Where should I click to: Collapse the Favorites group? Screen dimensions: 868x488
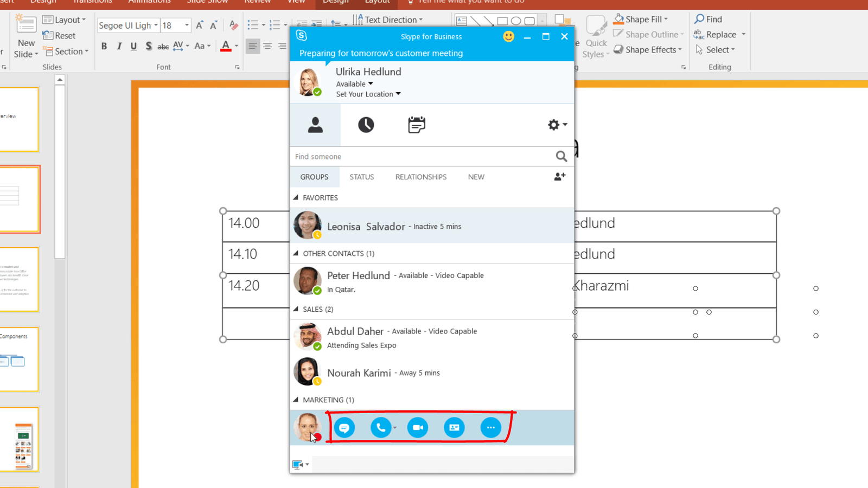[x=296, y=198]
